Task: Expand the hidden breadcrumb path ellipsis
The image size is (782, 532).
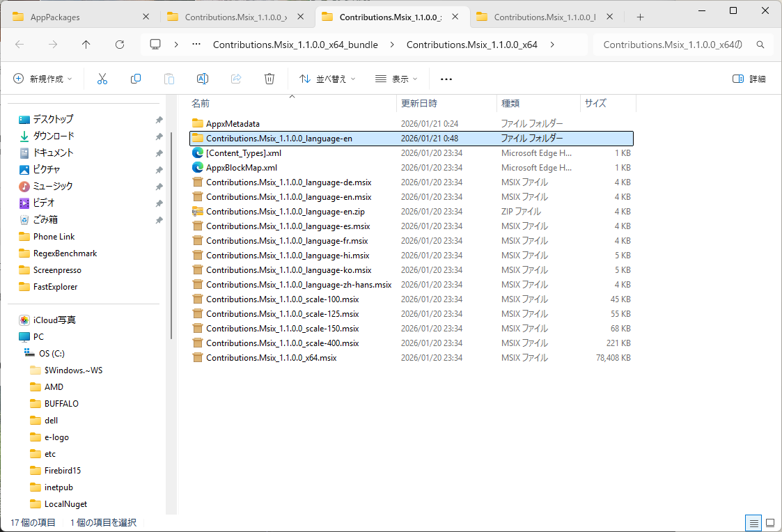Action: (196, 45)
